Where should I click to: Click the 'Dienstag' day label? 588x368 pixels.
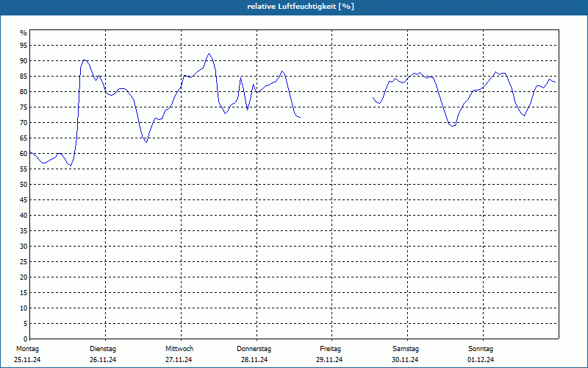(x=103, y=349)
